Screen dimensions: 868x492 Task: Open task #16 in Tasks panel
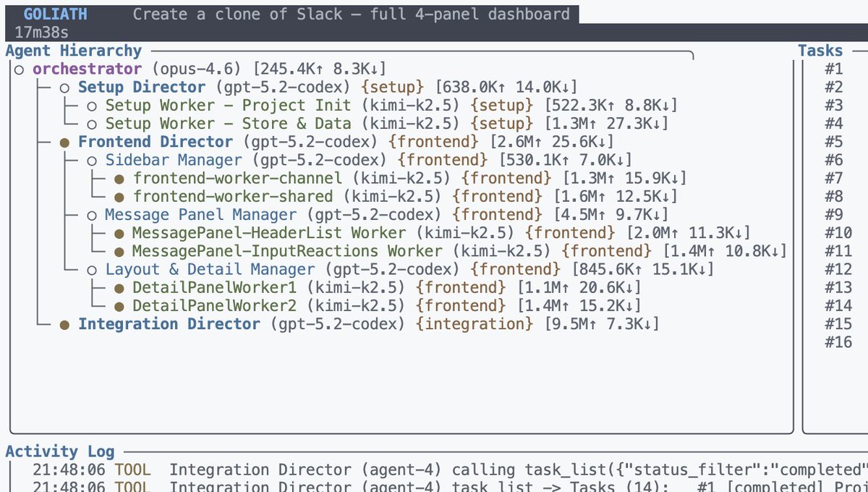[x=838, y=342]
